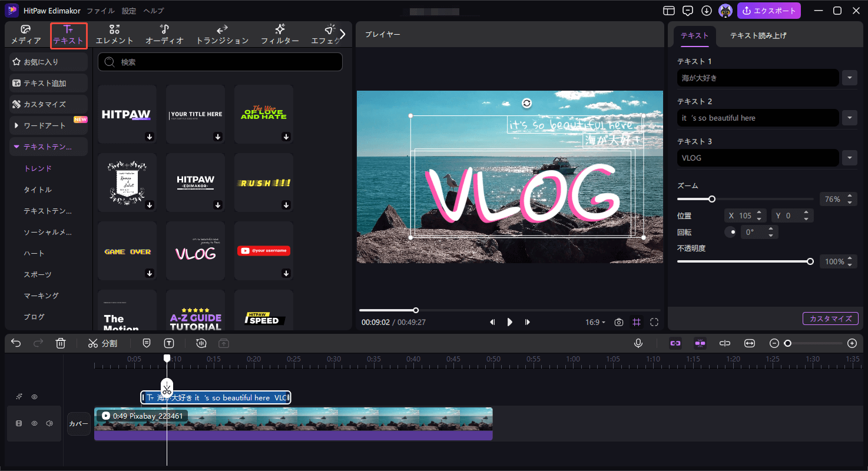Switch to the エレメント tab
This screenshot has height=471, width=868.
click(x=115, y=35)
